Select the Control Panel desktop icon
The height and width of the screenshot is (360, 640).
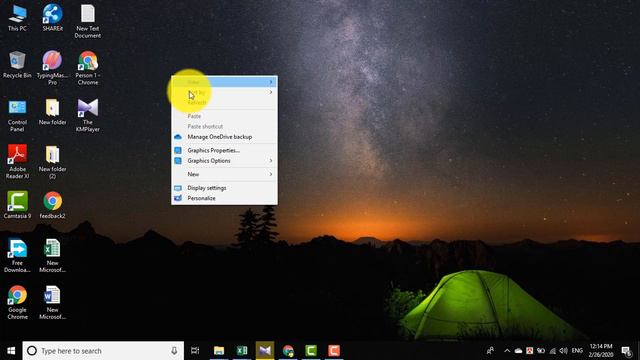coord(17,115)
